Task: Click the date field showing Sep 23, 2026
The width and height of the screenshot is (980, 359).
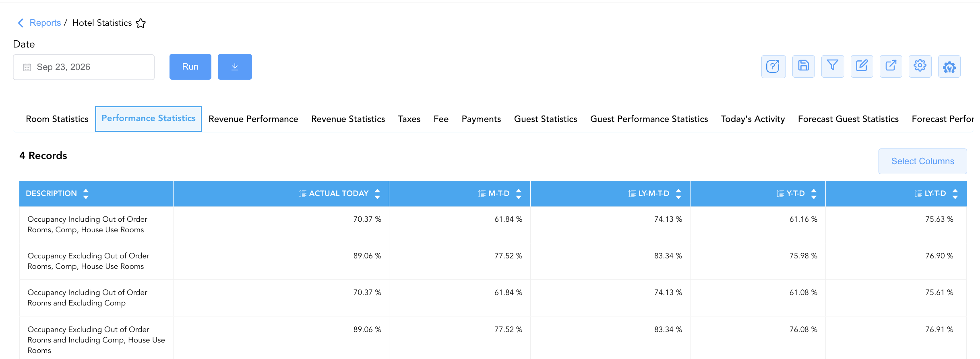Action: point(84,67)
